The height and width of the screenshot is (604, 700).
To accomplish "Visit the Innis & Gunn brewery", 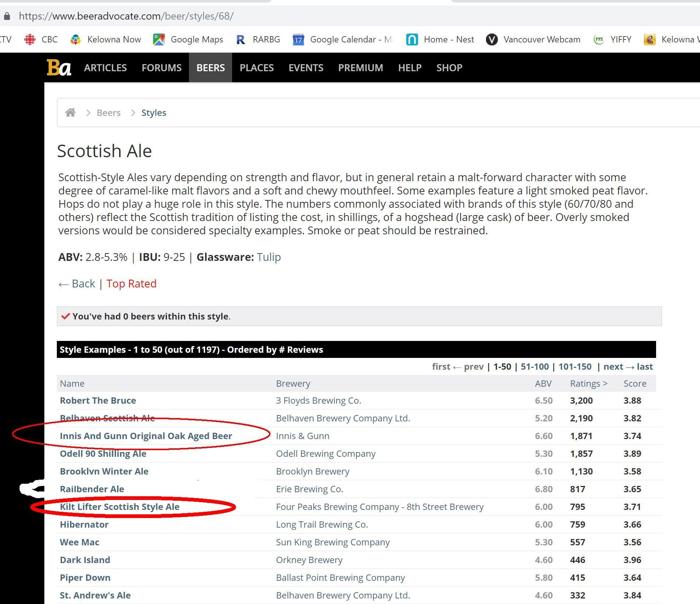I will (303, 436).
